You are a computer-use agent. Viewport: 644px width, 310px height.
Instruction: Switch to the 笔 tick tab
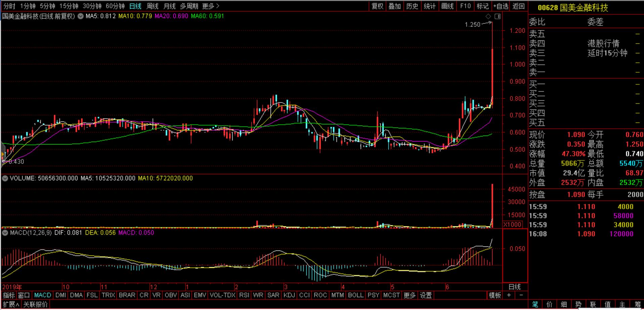coord(535,304)
